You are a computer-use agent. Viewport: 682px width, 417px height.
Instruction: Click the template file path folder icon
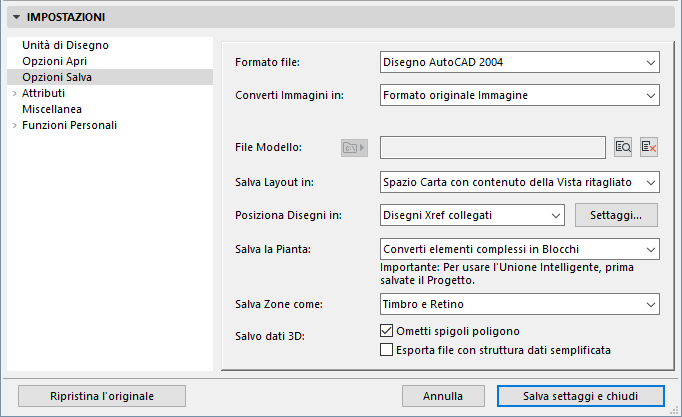coord(354,148)
